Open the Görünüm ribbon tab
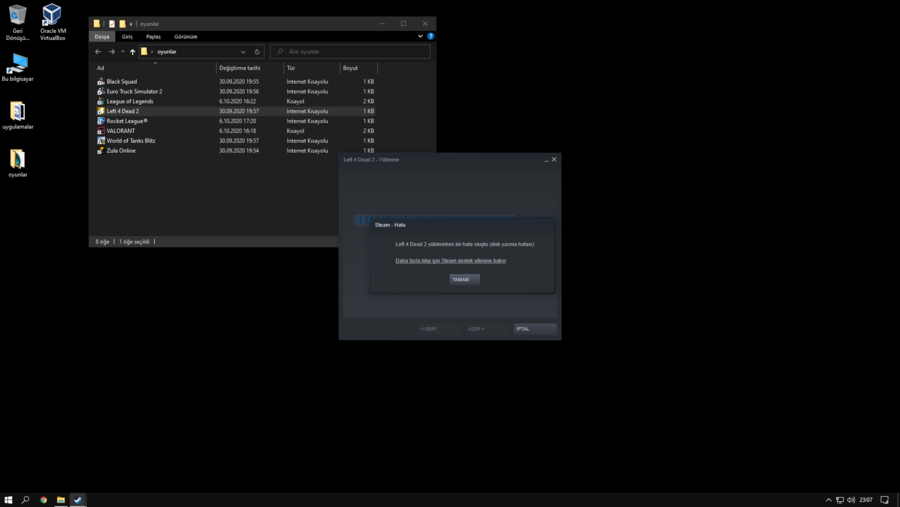Image resolution: width=900 pixels, height=507 pixels. point(185,36)
